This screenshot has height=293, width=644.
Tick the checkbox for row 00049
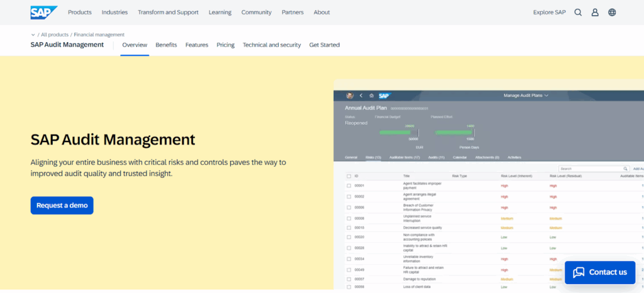pyautogui.click(x=348, y=270)
